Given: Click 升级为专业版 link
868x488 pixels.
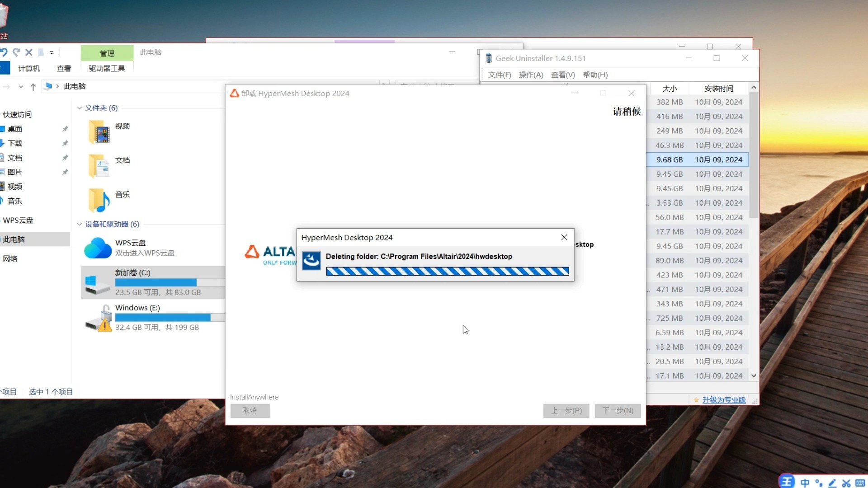Looking at the screenshot, I should pos(724,400).
